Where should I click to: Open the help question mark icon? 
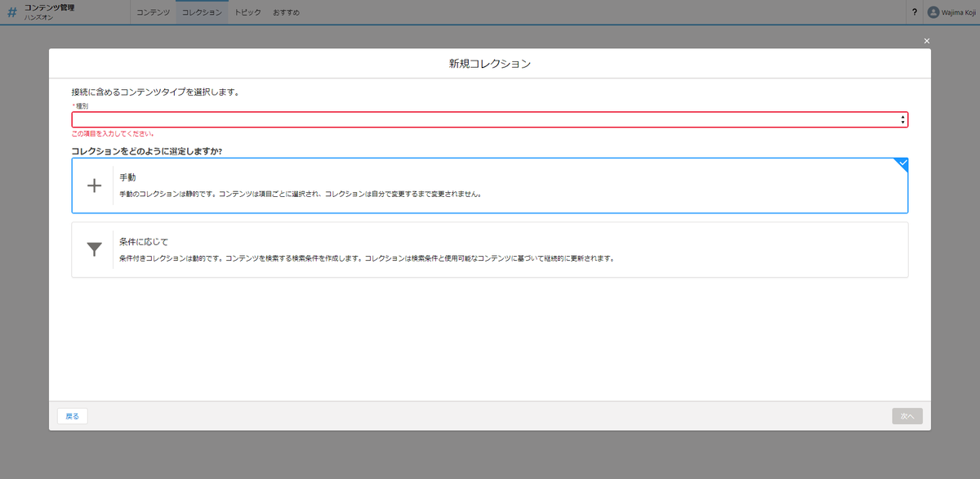pos(914,12)
